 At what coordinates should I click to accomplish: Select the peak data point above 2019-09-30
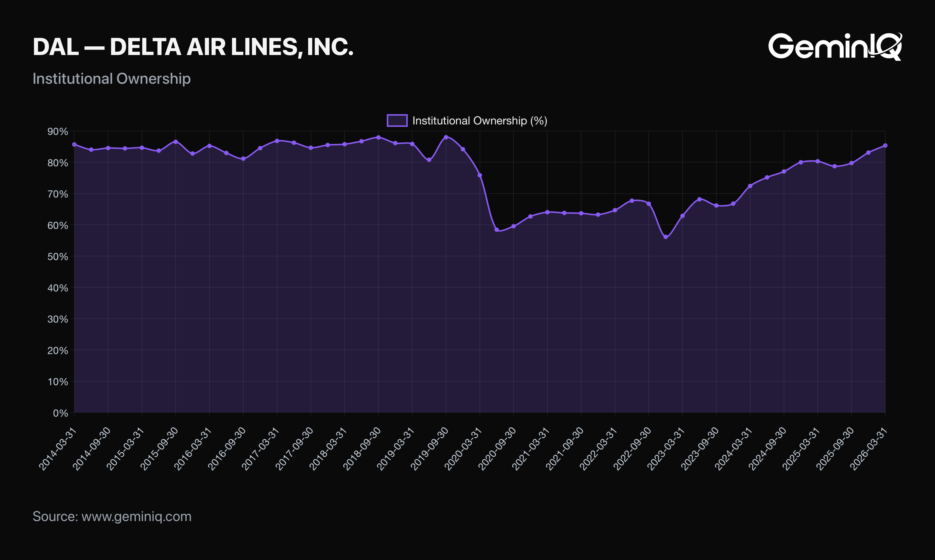[446, 137]
